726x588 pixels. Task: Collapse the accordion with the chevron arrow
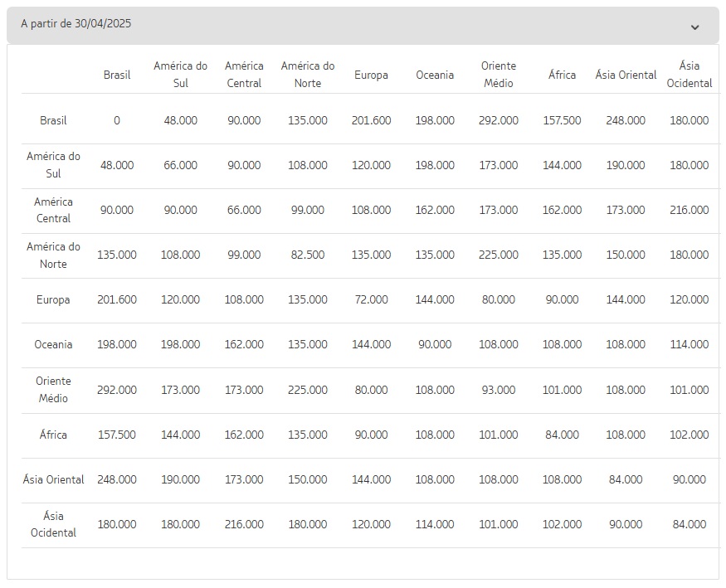click(694, 27)
